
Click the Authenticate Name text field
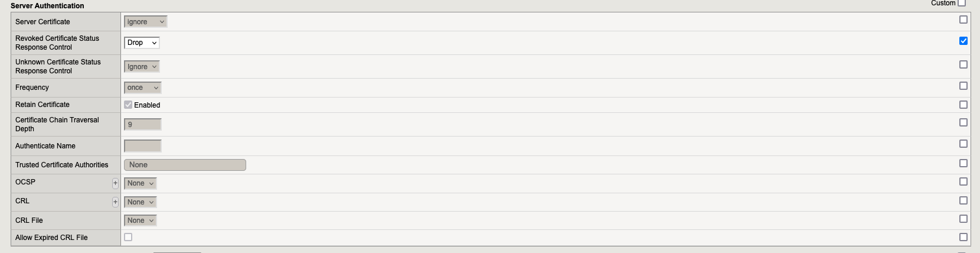(x=143, y=145)
